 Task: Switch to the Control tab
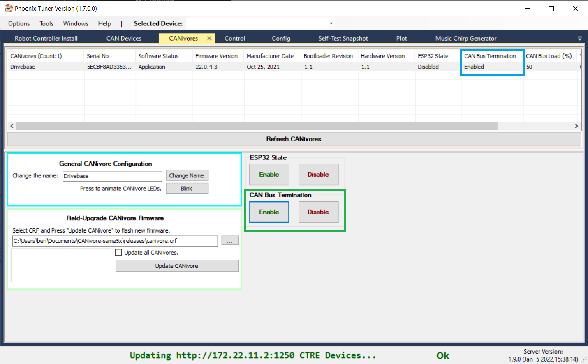coord(235,38)
